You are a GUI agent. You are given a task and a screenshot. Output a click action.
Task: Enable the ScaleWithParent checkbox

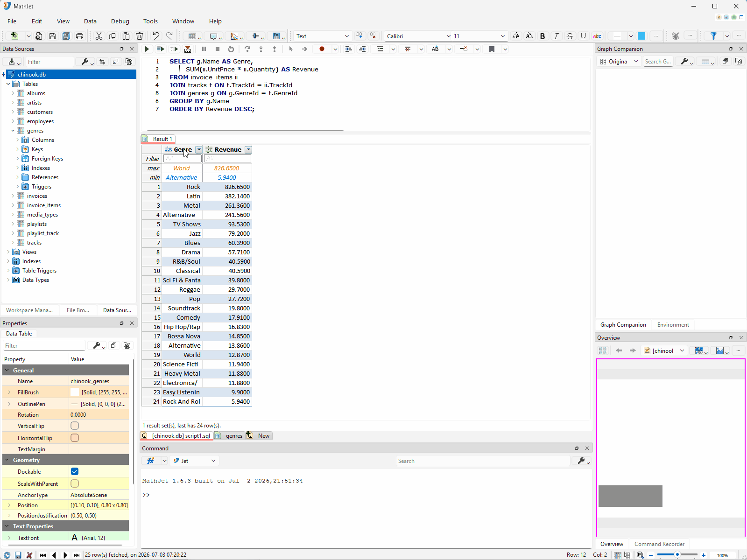[75, 483]
